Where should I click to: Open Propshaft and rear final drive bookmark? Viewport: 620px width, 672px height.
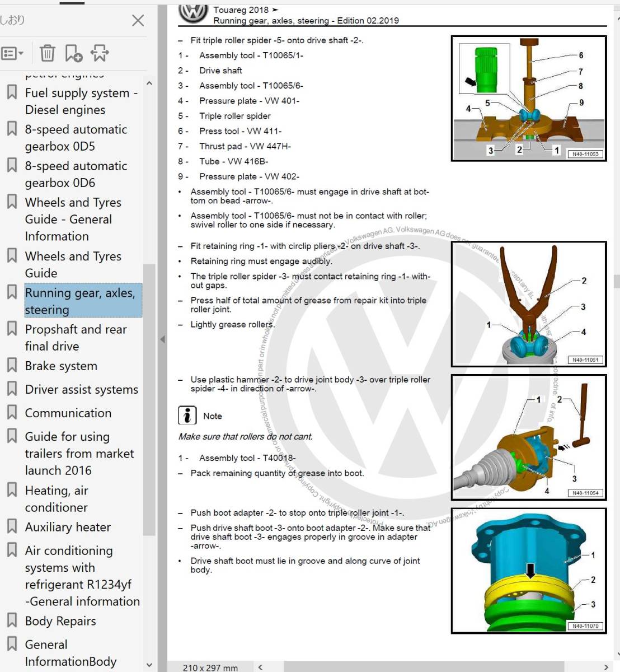76,338
